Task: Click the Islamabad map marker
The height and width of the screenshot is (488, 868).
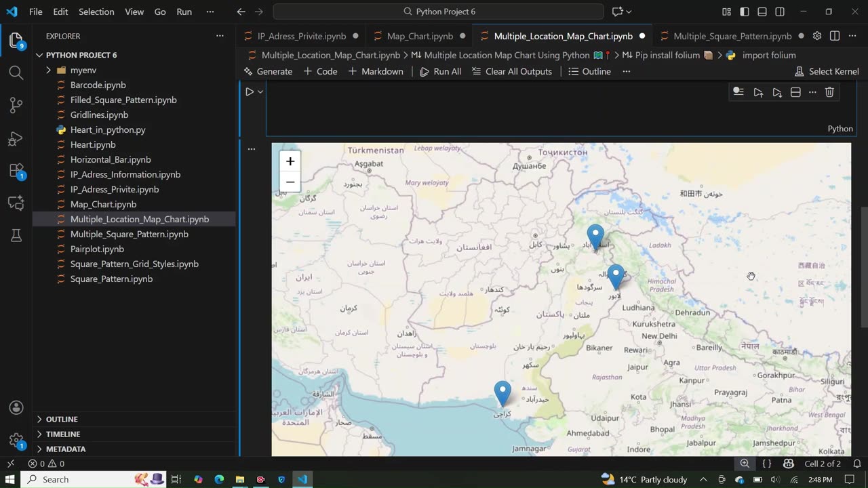Action: 595,239
